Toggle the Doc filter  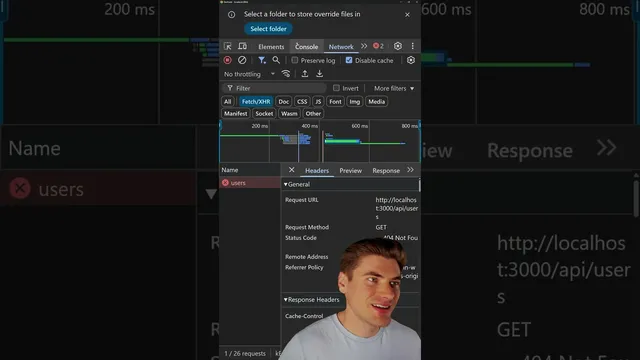tap(284, 102)
